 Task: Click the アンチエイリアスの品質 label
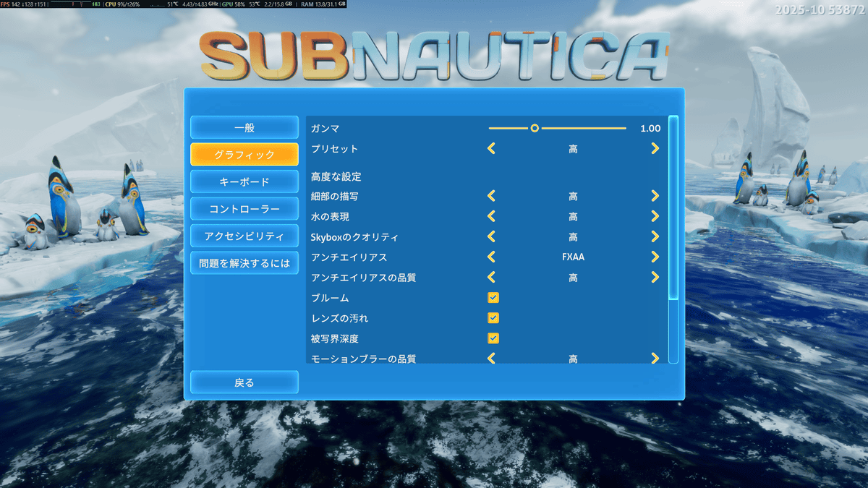tap(363, 278)
